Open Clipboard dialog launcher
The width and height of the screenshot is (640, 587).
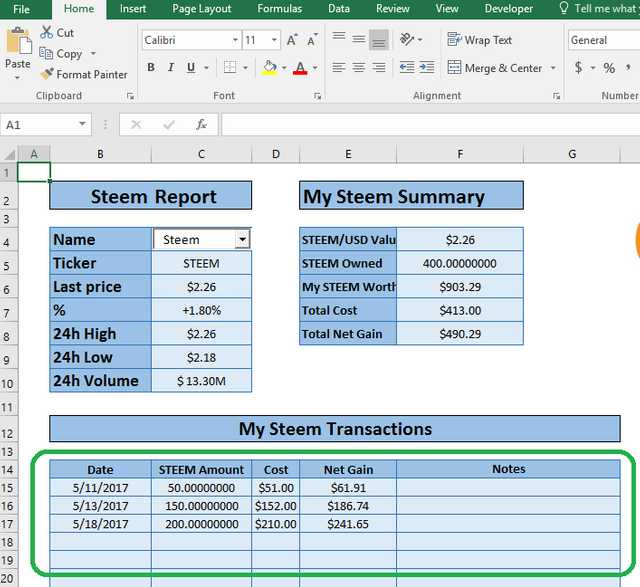(x=130, y=96)
